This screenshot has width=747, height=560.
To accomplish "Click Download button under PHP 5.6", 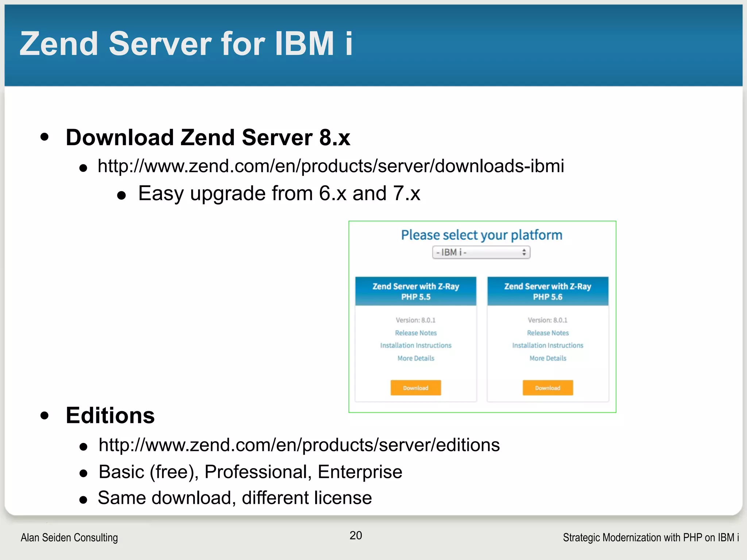I will (x=548, y=388).
